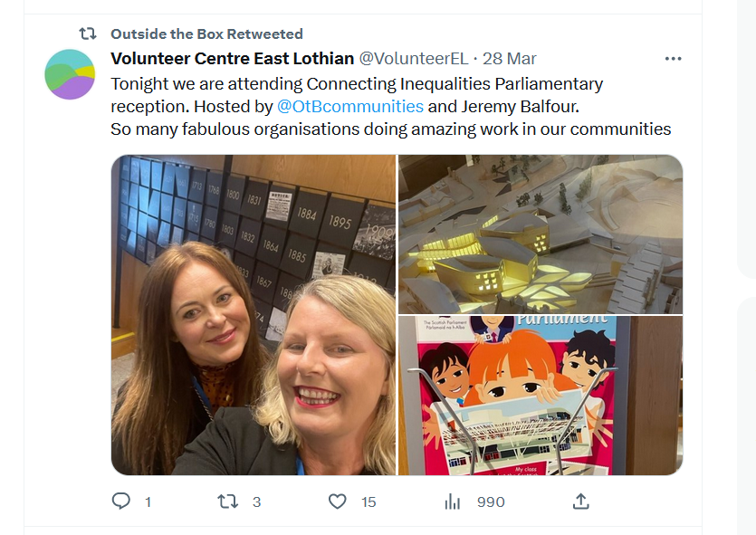756x535 pixels.
Task: Click the Volunteer Centre East Lothian name
Action: coord(233,58)
